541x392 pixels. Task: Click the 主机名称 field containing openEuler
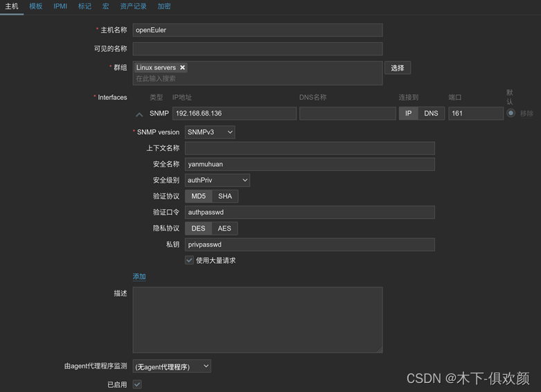[x=258, y=30]
